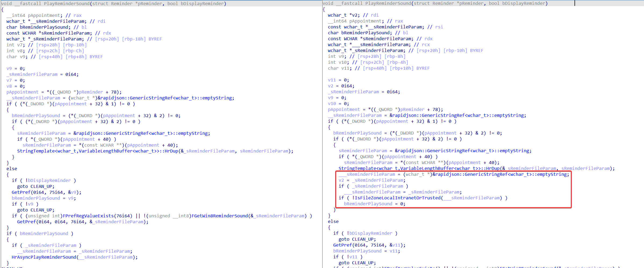
Task: Click IsFileZoneLocalIntranetOrTrusted call in right pane
Action: [x=397, y=198]
